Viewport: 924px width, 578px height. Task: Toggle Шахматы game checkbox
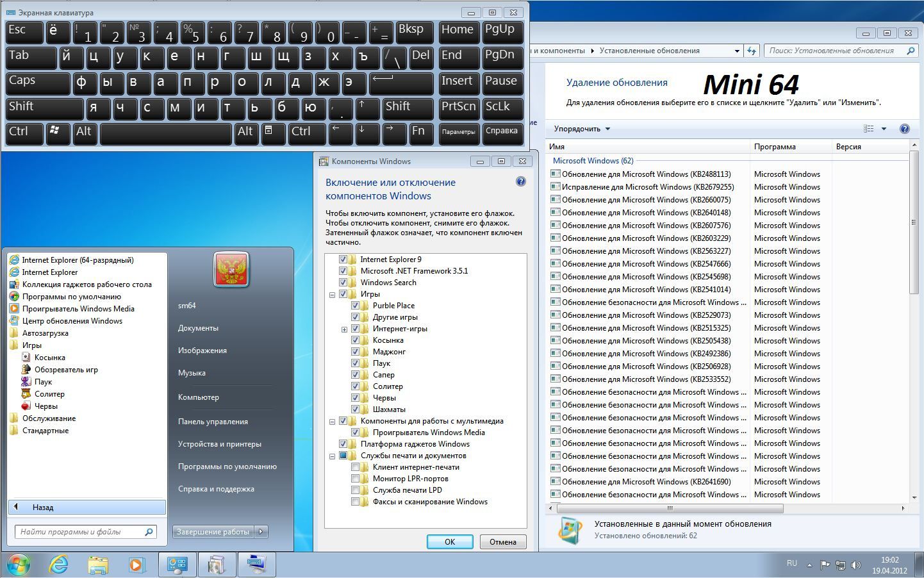tap(355, 409)
